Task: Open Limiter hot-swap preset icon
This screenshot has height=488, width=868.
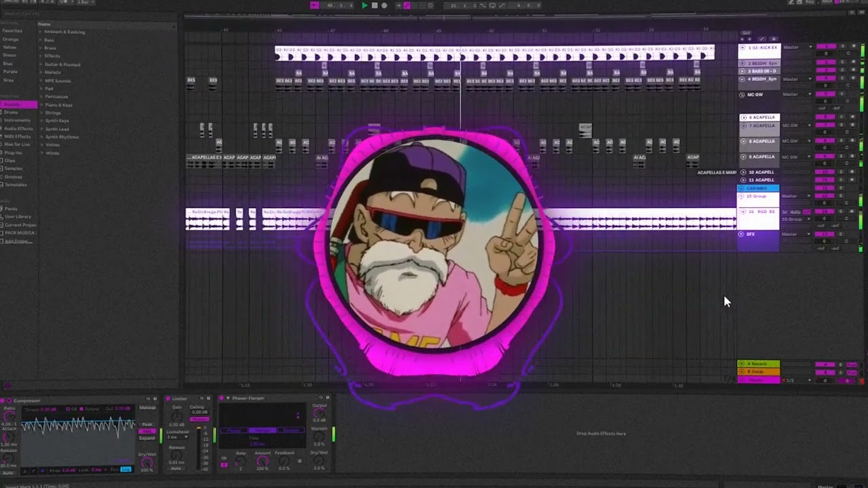Action: click(202, 398)
